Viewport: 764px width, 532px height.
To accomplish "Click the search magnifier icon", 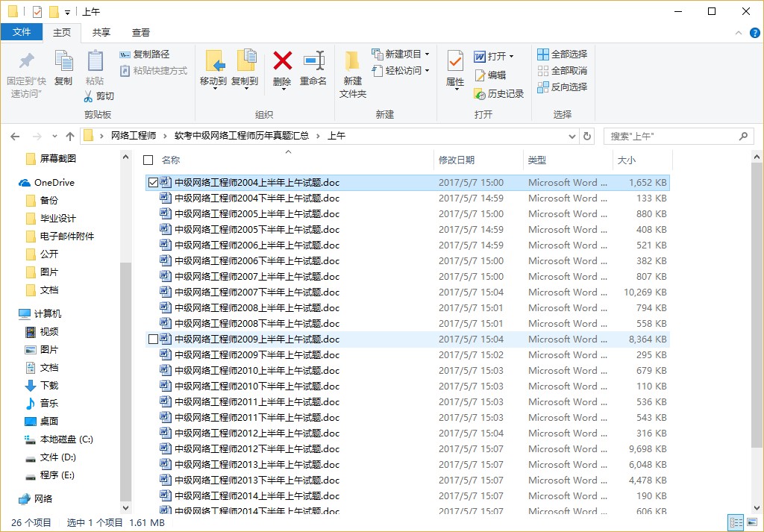I will click(x=743, y=137).
